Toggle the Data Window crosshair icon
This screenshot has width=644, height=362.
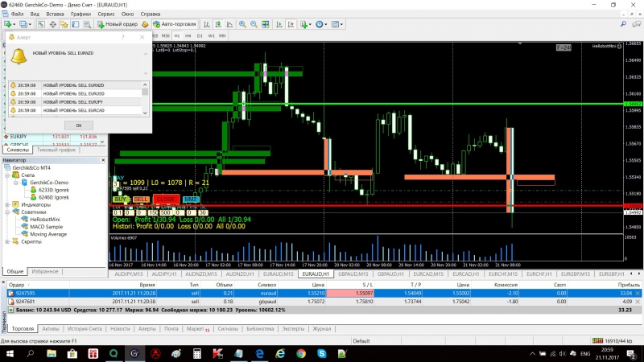click(x=53, y=25)
